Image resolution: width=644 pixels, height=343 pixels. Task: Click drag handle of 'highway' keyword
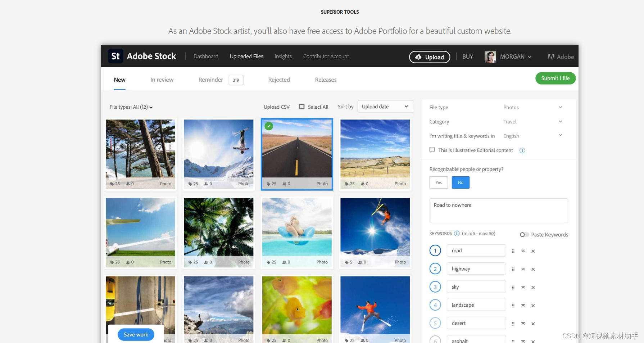click(513, 269)
